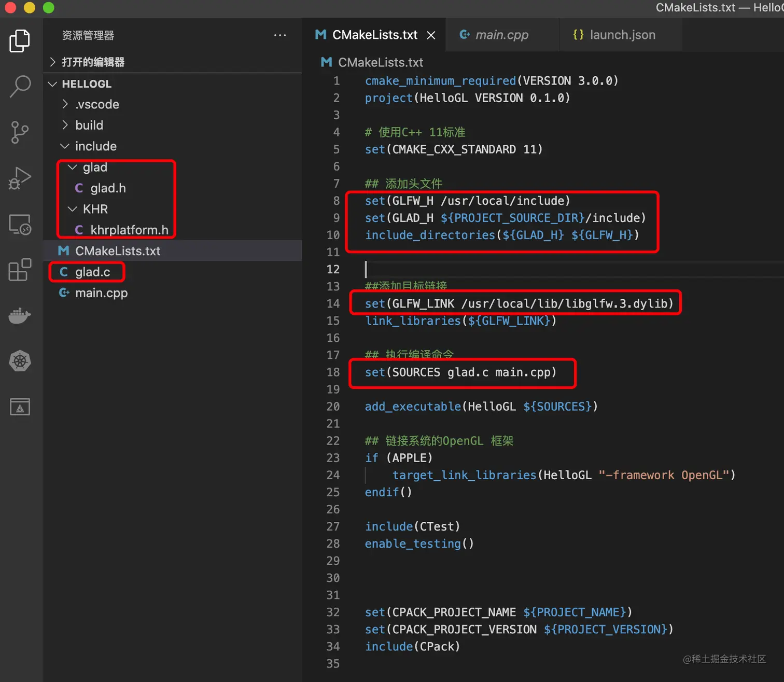Click the glad.c file icon

tap(64, 272)
